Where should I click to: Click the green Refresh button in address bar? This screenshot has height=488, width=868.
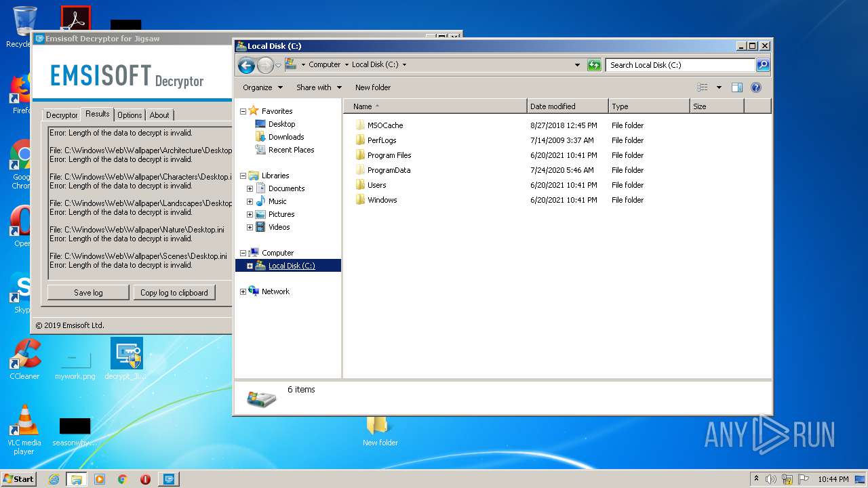(594, 65)
